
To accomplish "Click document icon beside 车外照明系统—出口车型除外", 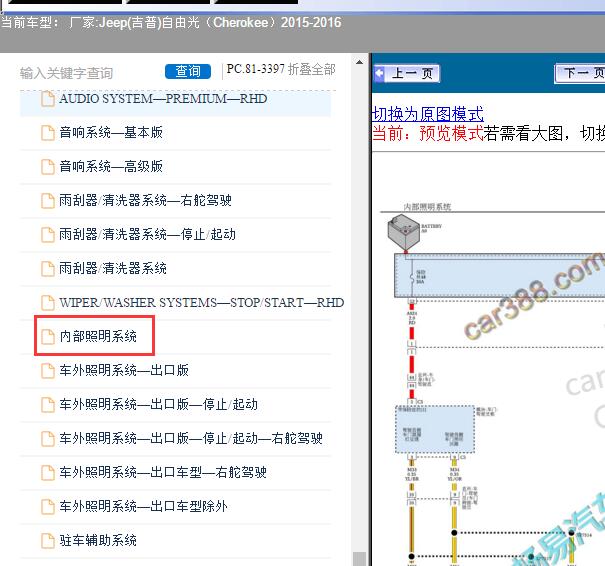I will coord(48,506).
